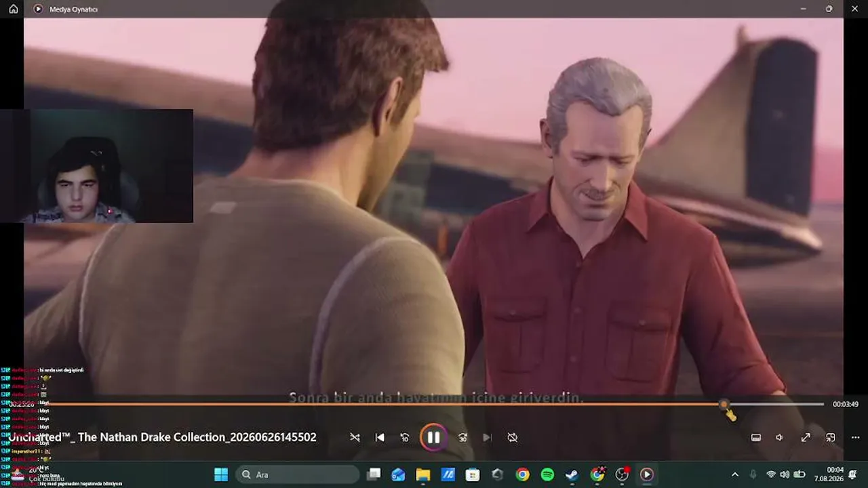Screen dimensions: 868x488
Task: Click the taskbar search box Ara
Action: pos(298,474)
